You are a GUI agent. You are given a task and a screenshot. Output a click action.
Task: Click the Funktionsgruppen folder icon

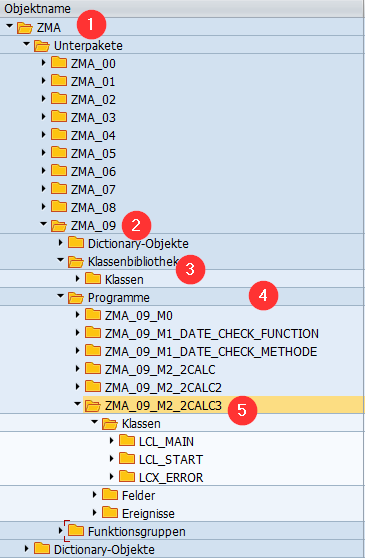(x=76, y=530)
